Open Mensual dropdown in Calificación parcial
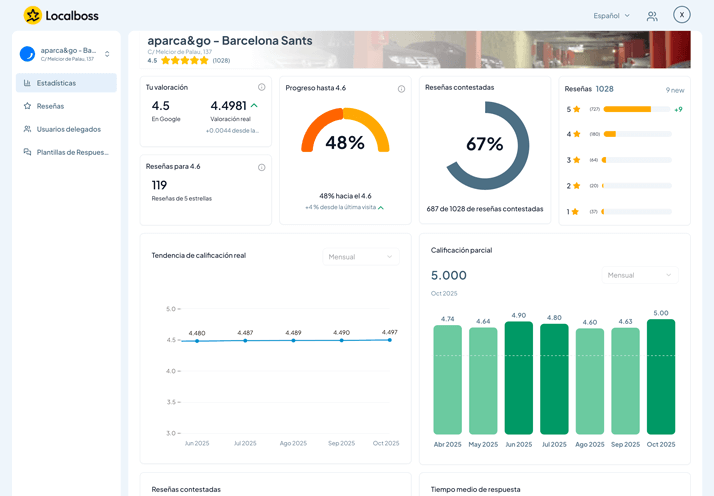 640,275
